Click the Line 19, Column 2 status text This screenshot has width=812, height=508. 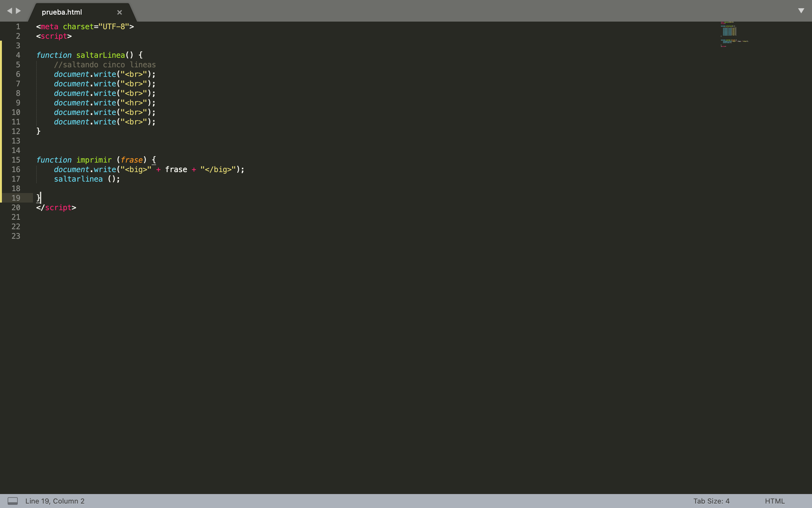55,501
